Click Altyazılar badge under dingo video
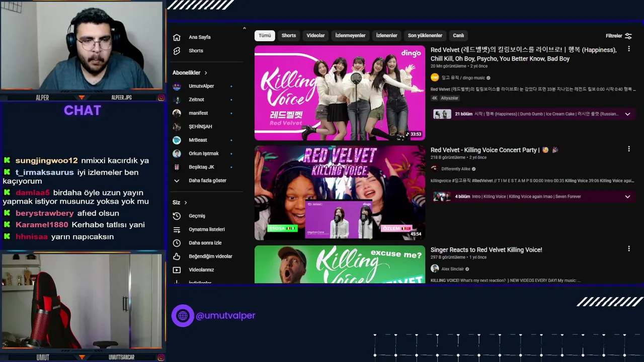 coord(449,98)
